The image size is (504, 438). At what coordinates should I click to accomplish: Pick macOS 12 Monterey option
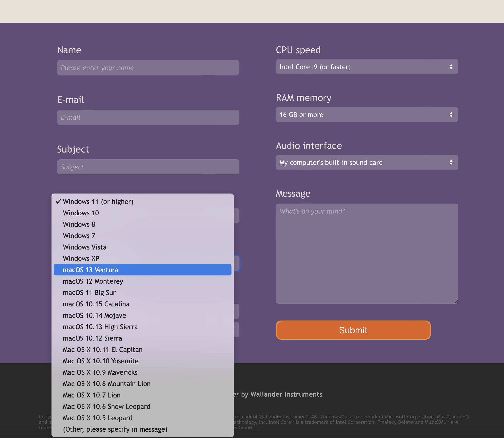pyautogui.click(x=93, y=281)
